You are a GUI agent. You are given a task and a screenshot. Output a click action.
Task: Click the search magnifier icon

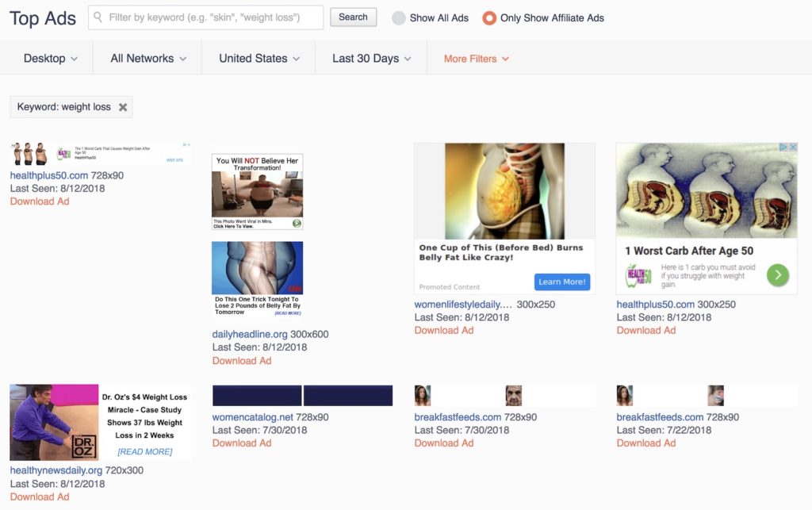coord(98,17)
